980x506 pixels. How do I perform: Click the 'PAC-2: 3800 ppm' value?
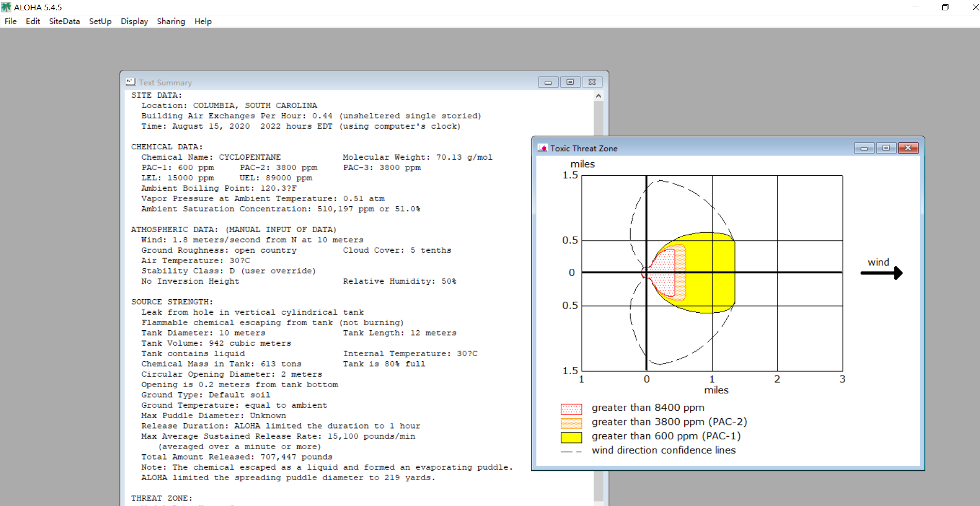pos(278,167)
